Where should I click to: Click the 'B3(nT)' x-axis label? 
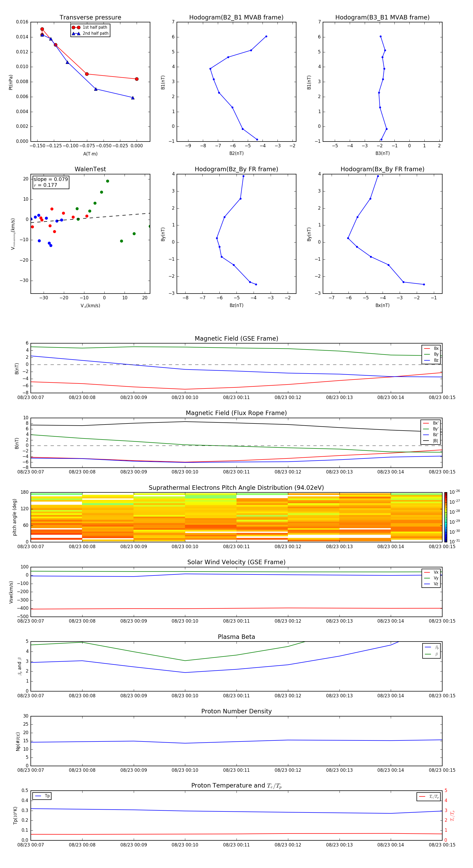[x=382, y=153]
